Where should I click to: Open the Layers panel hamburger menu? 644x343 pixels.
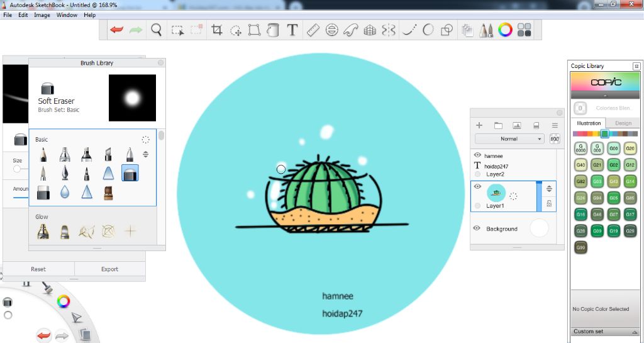[555, 125]
